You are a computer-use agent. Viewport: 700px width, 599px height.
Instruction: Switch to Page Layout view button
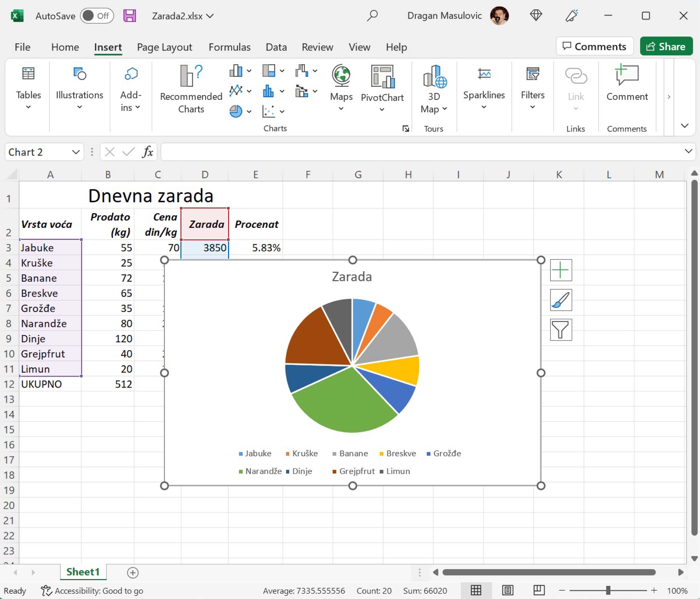tap(508, 590)
